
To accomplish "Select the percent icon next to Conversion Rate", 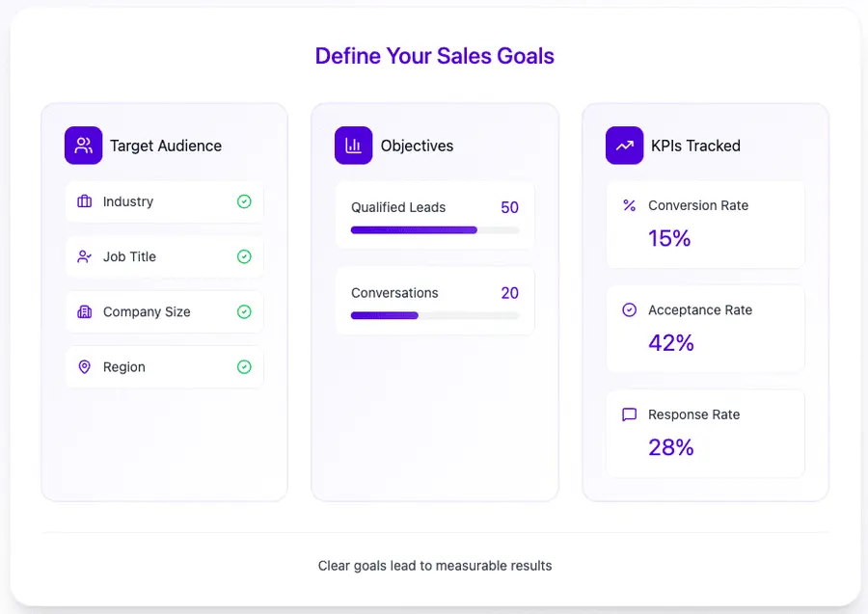I will coord(630,205).
